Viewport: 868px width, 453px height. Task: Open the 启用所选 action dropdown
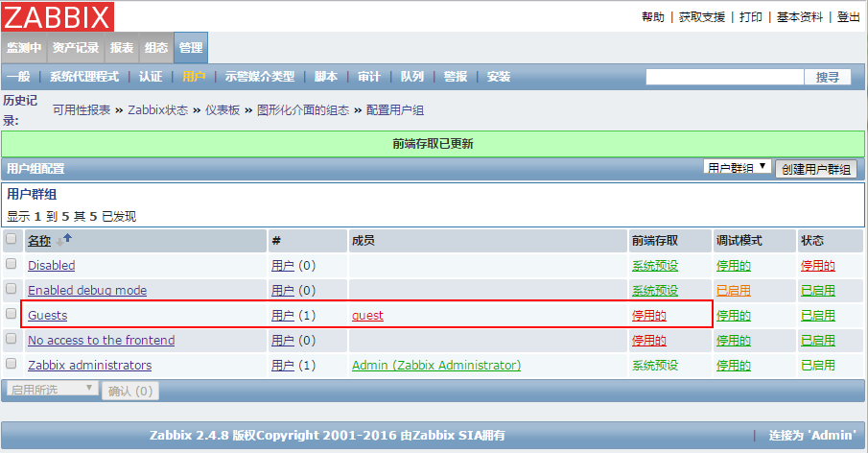coord(53,389)
